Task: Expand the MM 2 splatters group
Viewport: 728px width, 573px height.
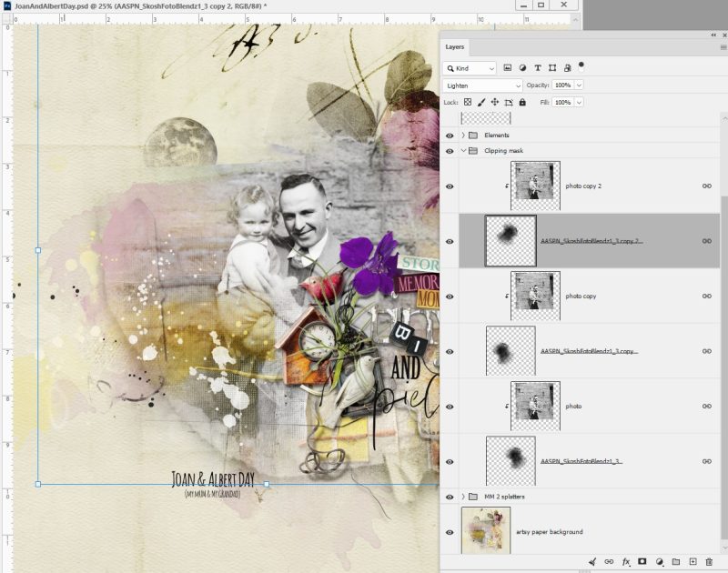Action: point(463,497)
